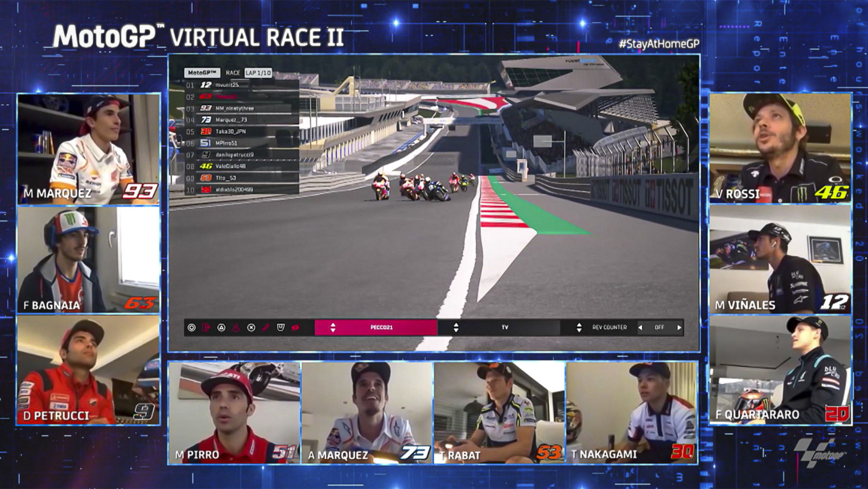This screenshot has width=868, height=489.
Task: Click the highlighted broadcast view icon
Action: tap(207, 328)
